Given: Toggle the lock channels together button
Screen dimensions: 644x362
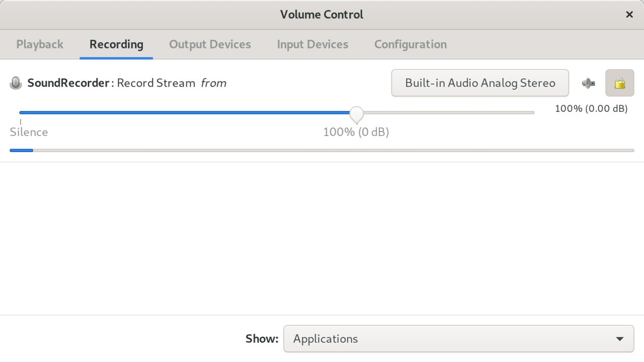Looking at the screenshot, I should (619, 83).
